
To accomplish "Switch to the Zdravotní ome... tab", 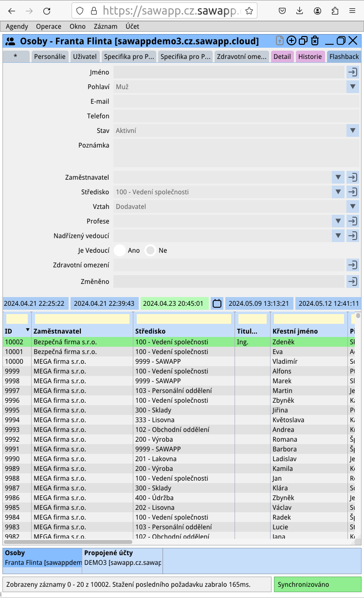I will tap(242, 56).
